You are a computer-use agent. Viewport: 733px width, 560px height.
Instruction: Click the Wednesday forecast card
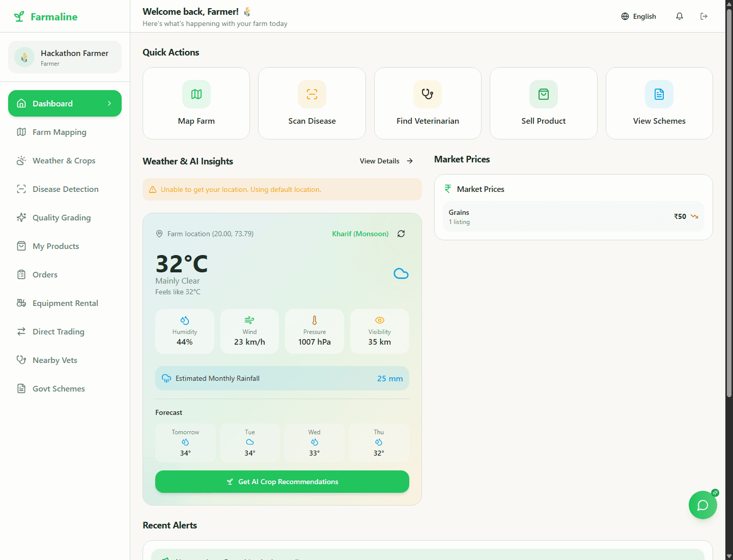coord(315,442)
